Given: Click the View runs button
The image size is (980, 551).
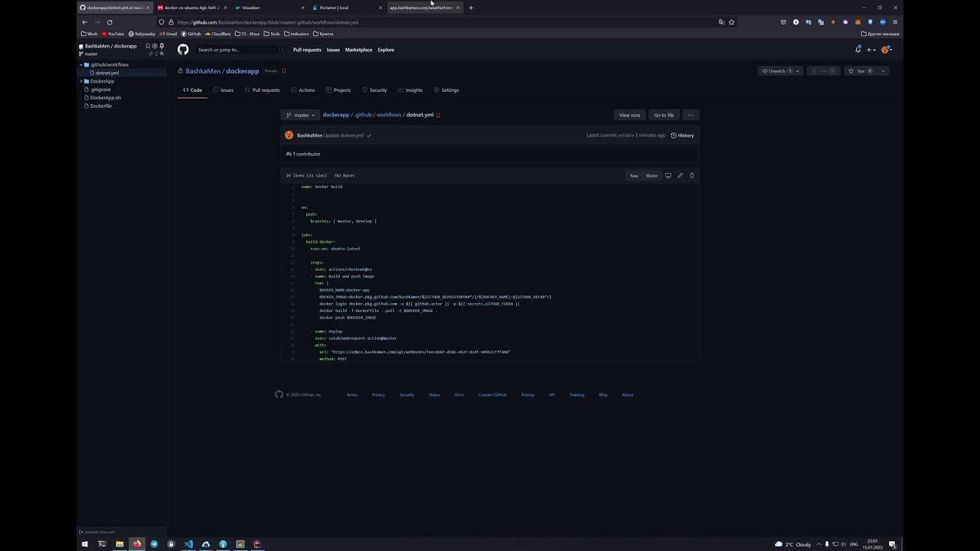Looking at the screenshot, I should point(629,115).
